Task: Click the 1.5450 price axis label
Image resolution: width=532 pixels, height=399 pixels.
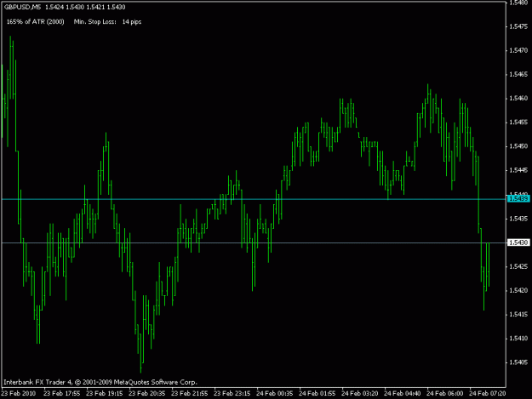Action: pos(518,146)
